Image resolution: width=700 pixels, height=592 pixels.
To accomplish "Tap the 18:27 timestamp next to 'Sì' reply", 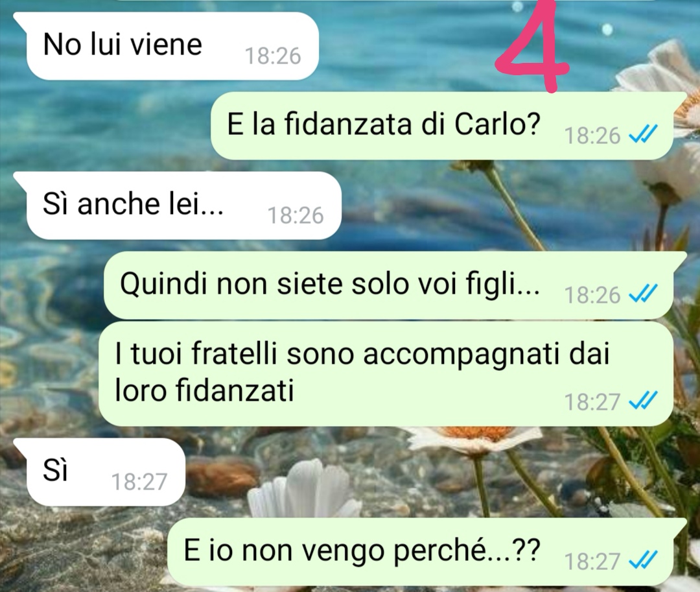I will 139,482.
